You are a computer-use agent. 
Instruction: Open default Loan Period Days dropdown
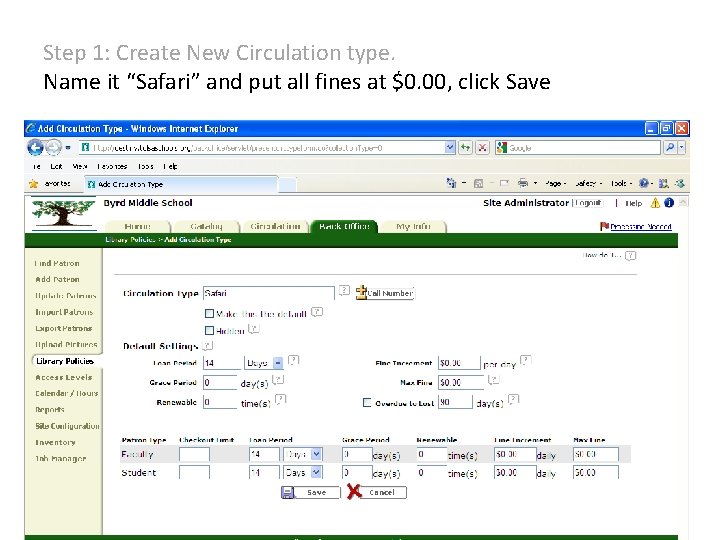[278, 363]
